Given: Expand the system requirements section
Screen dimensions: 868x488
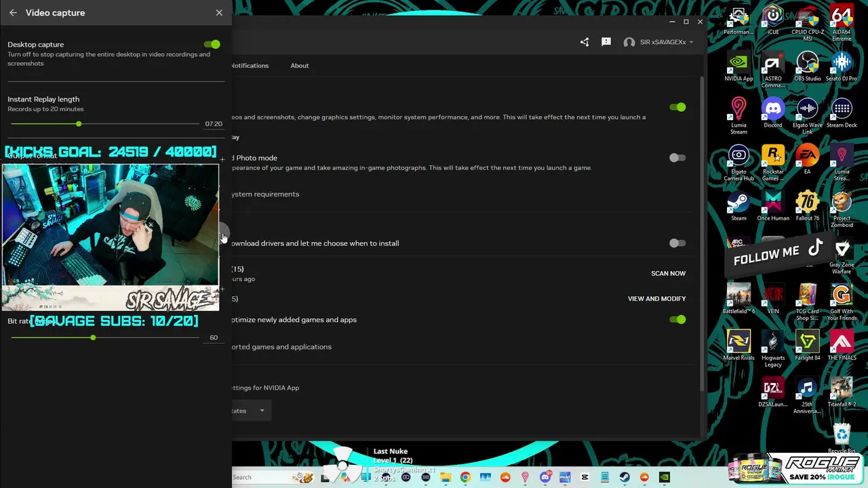Looking at the screenshot, I should [265, 195].
